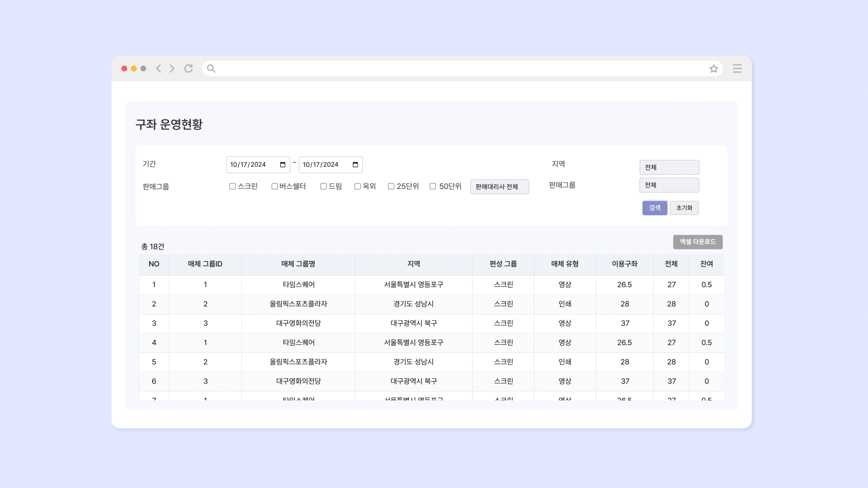This screenshot has height=488, width=868.
Task: Click the 매체 그룹명 column header
Action: click(298, 264)
